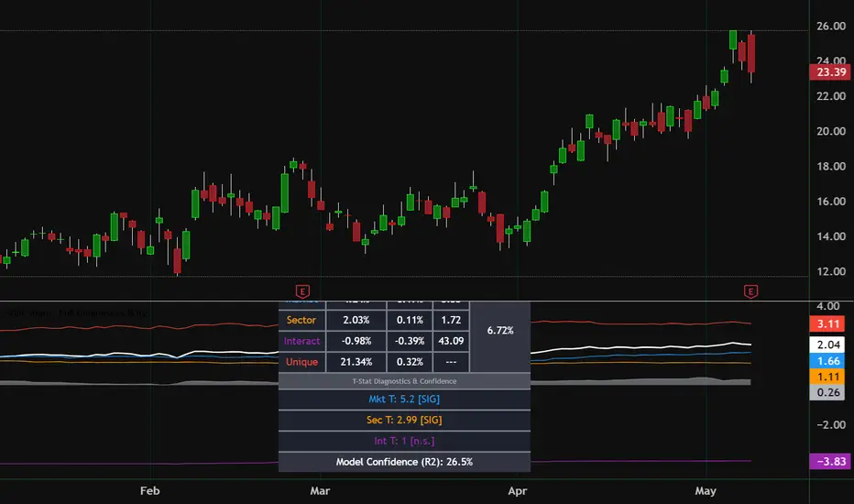Click the 22.00 price axis tick
Viewport: 854px width, 504px height.
tap(830, 96)
